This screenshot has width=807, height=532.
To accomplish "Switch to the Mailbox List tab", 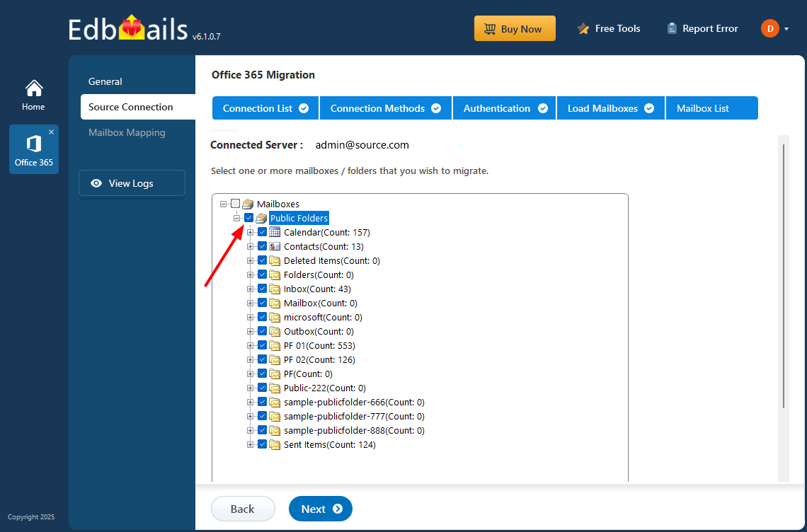I will (x=711, y=108).
